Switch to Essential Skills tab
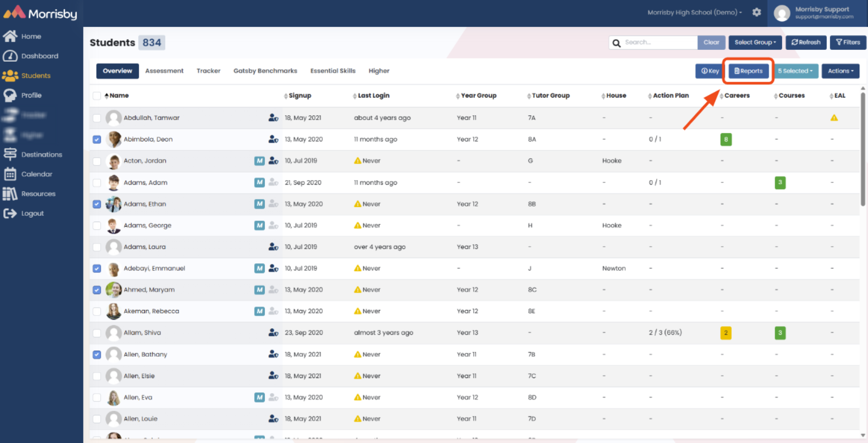The width and height of the screenshot is (868, 443). point(333,71)
